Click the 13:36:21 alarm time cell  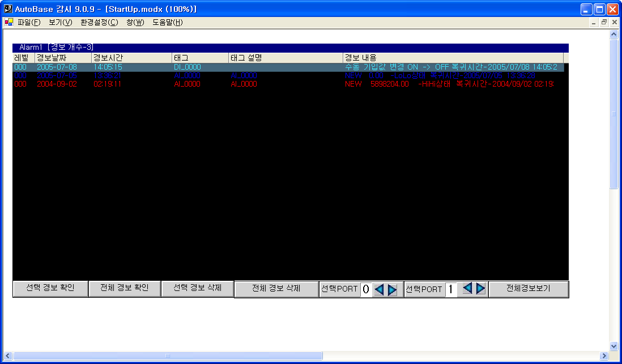(x=108, y=76)
